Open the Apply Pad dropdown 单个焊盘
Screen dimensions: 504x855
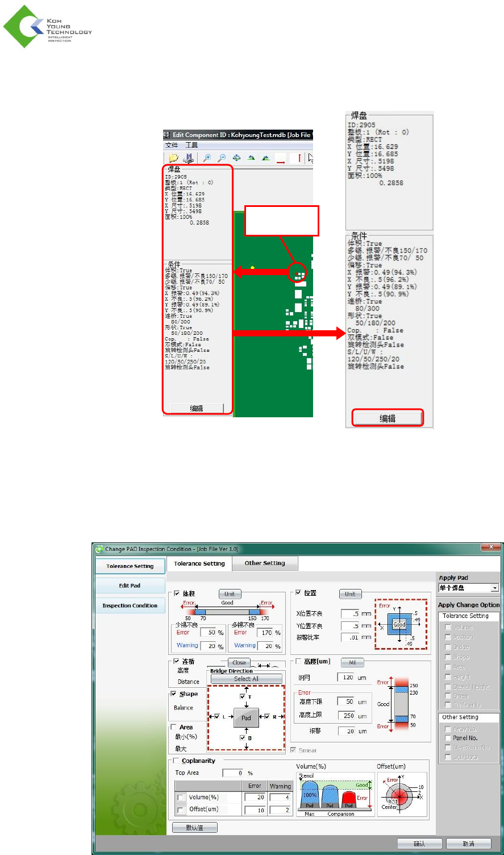click(469, 588)
